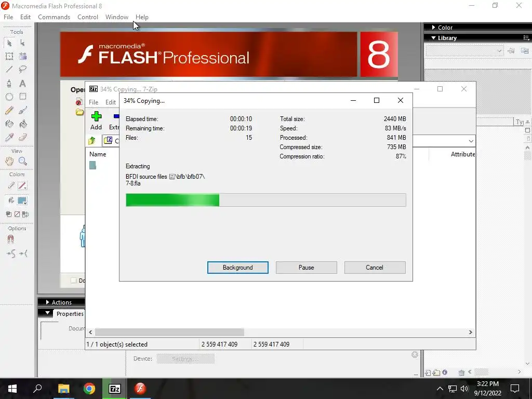Open the Windows Start menu

tap(12, 389)
